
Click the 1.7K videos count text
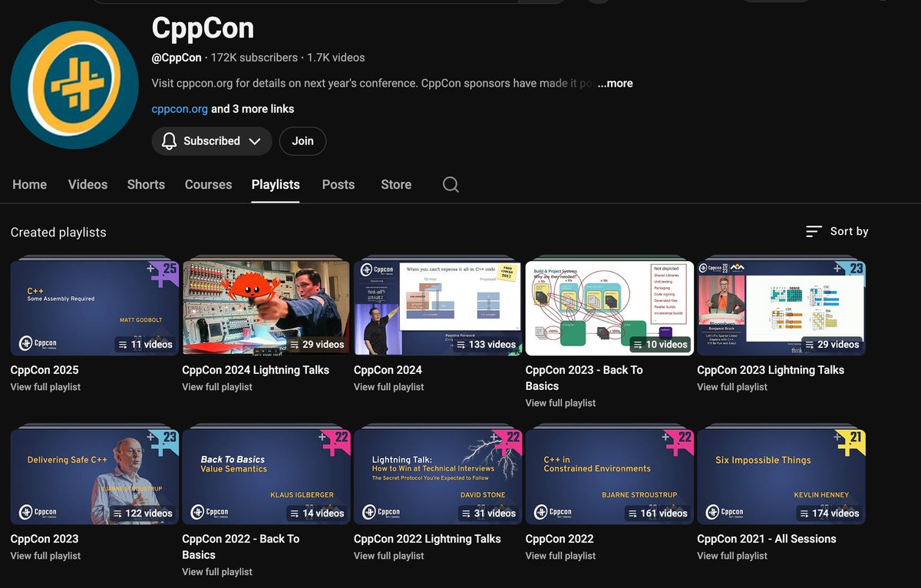click(x=336, y=58)
